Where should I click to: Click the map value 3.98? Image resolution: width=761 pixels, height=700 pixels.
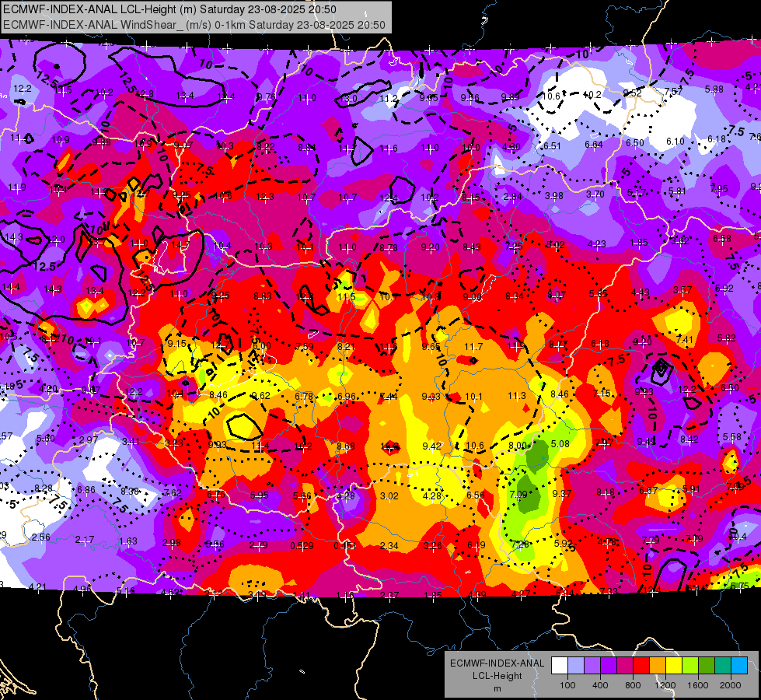pyautogui.click(x=553, y=195)
